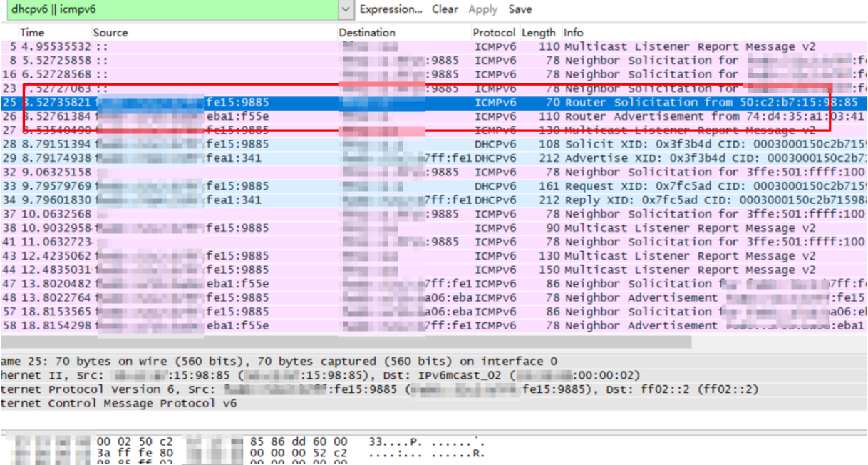The height and width of the screenshot is (465, 868).
Task: Open the display filter history dropdown arrow
Action: 346,9
